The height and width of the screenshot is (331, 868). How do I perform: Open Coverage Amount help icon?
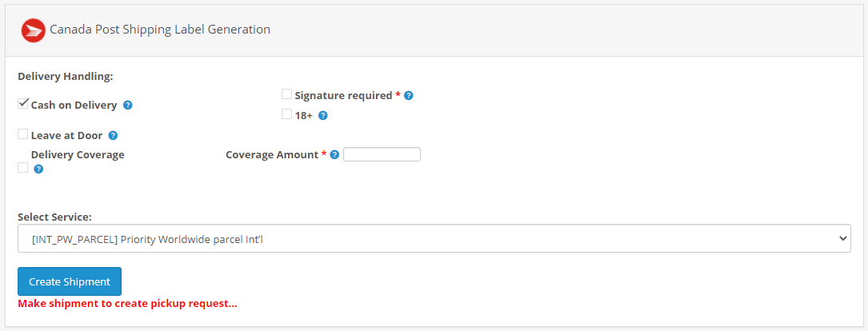coord(334,155)
